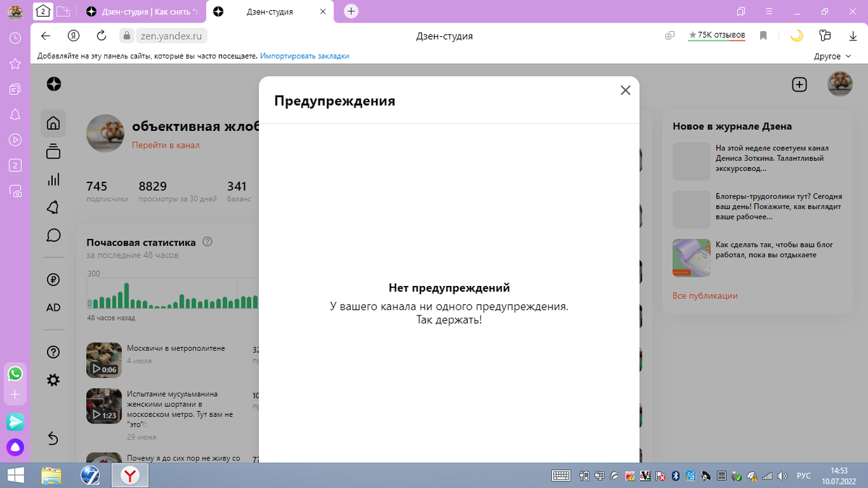The height and width of the screenshot is (488, 868).
Task: Click the Zen logo at top left
Action: [x=54, y=84]
